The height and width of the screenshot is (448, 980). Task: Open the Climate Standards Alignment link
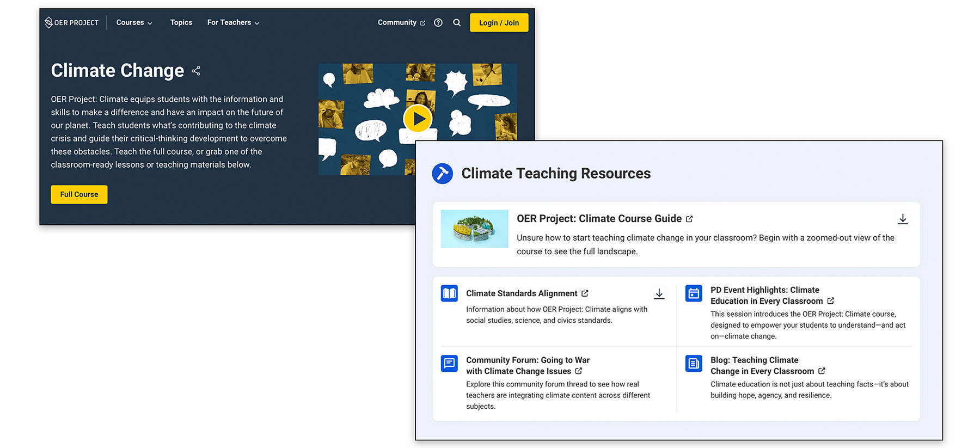pos(522,293)
